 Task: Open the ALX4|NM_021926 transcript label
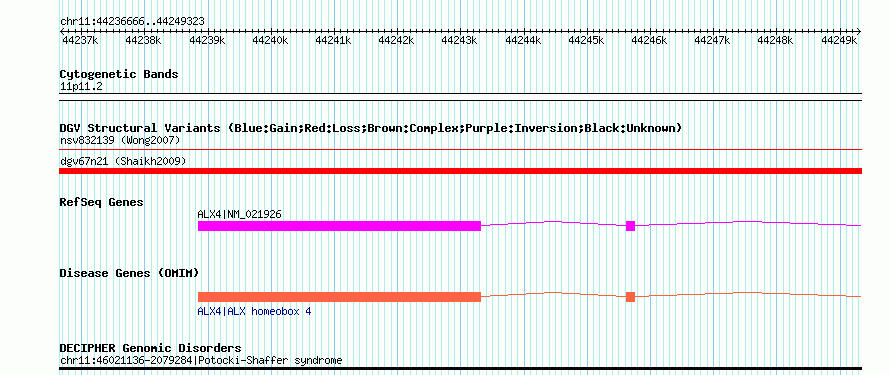click(240, 214)
